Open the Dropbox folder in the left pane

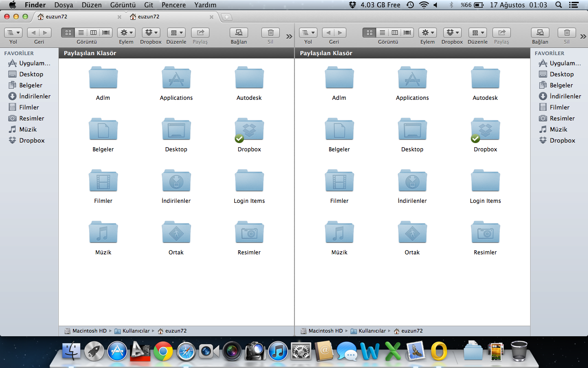(x=249, y=130)
